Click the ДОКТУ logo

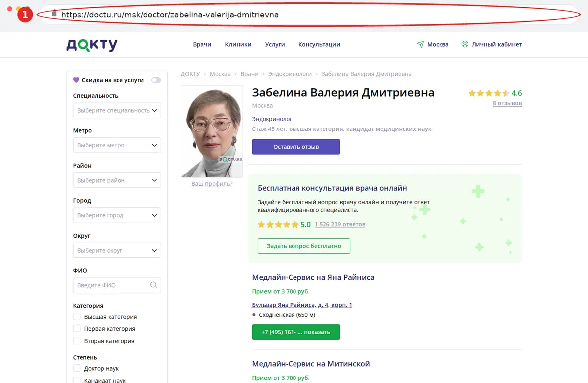click(92, 45)
